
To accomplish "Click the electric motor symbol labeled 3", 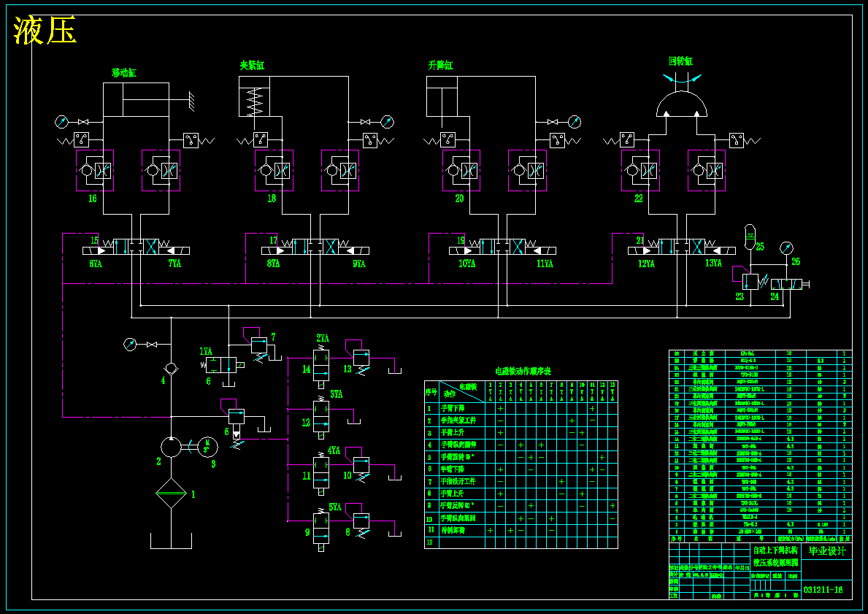I will (x=207, y=445).
